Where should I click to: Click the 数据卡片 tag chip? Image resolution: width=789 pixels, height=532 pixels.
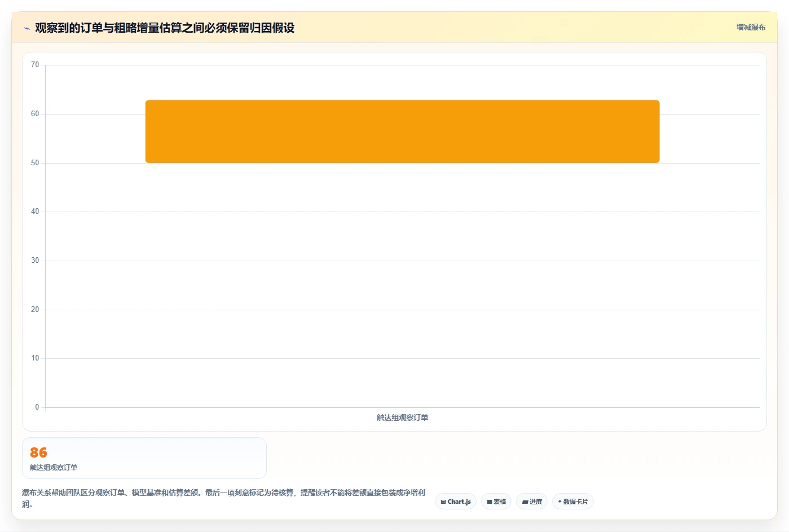573,502
